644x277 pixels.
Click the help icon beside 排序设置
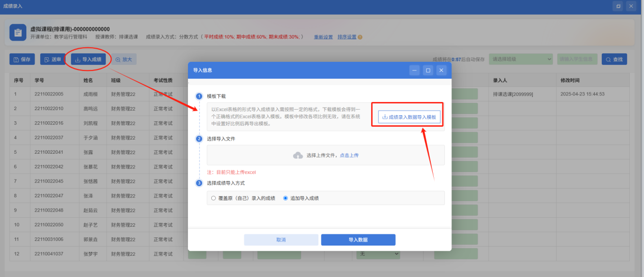(x=360, y=37)
